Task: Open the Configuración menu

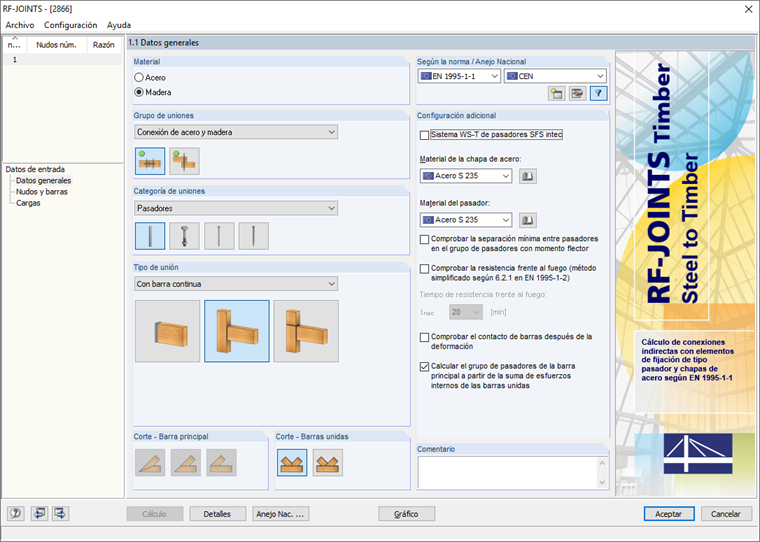Action: point(71,25)
